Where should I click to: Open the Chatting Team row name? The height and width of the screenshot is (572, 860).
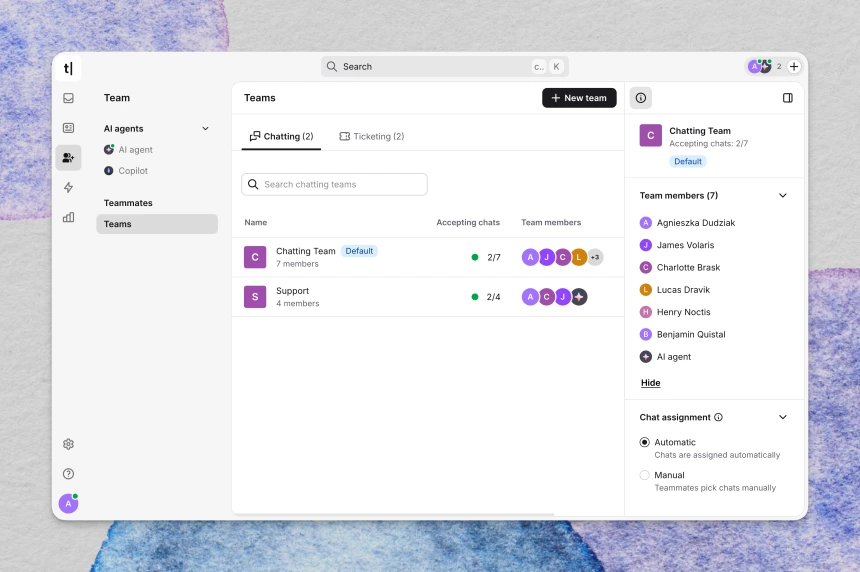(305, 251)
